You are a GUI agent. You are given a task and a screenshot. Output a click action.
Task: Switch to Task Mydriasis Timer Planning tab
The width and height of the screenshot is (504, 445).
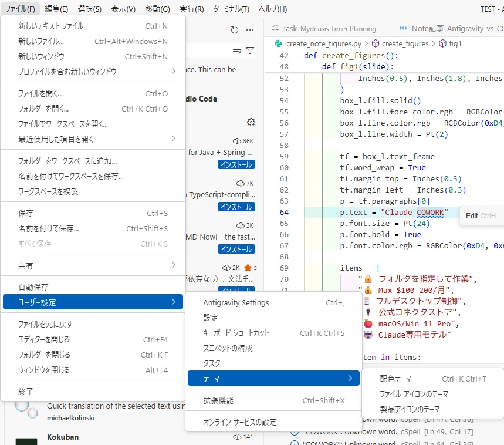pos(328,28)
